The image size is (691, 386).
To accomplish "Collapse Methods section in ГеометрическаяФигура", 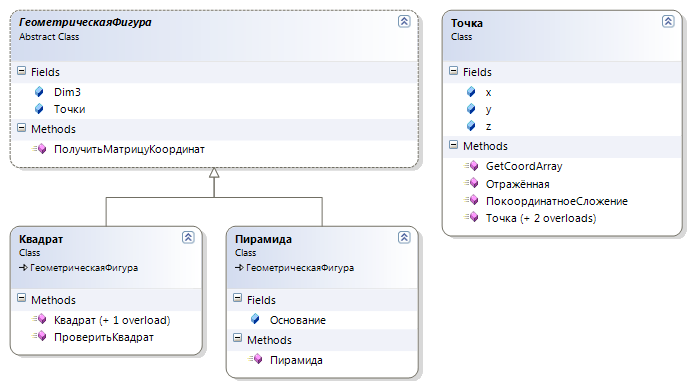I will coord(22,128).
